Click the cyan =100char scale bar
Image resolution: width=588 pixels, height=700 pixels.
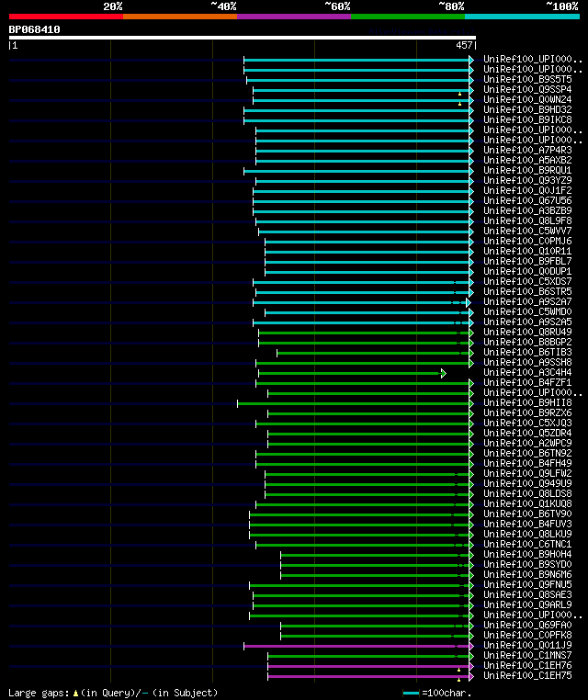click(411, 694)
